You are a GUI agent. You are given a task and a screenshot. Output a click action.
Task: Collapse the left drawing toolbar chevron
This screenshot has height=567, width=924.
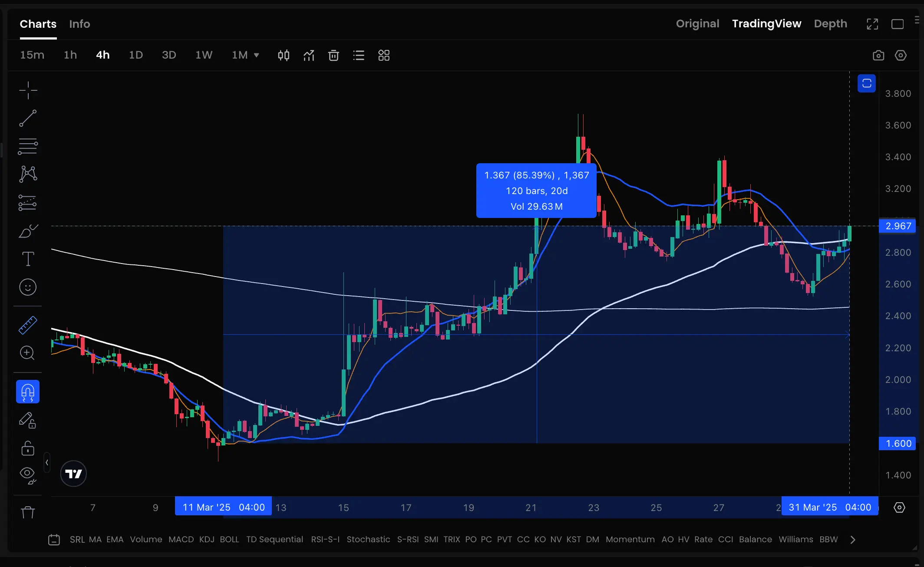[x=47, y=462]
